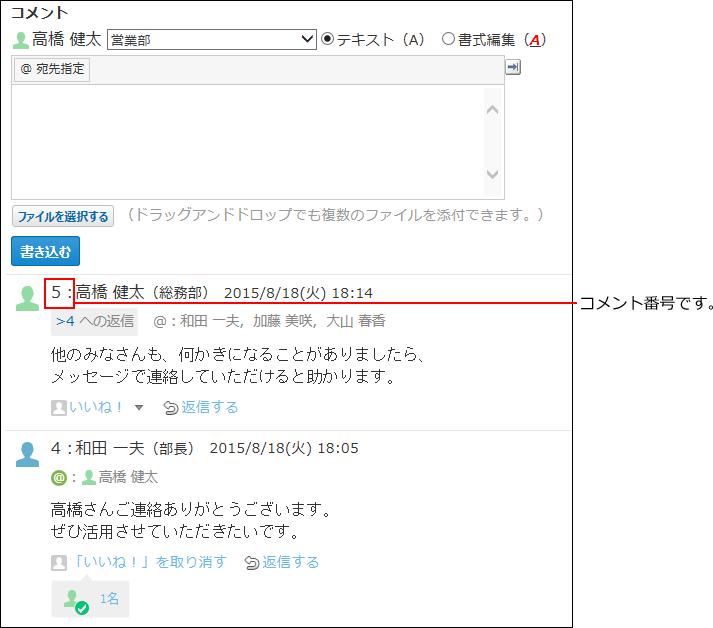Click the text area scroll down arrow
The height and width of the screenshot is (628, 713).
coord(492,174)
